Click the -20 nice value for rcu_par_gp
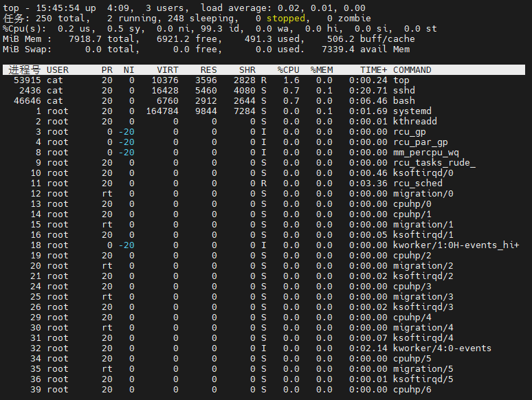 click(x=126, y=142)
